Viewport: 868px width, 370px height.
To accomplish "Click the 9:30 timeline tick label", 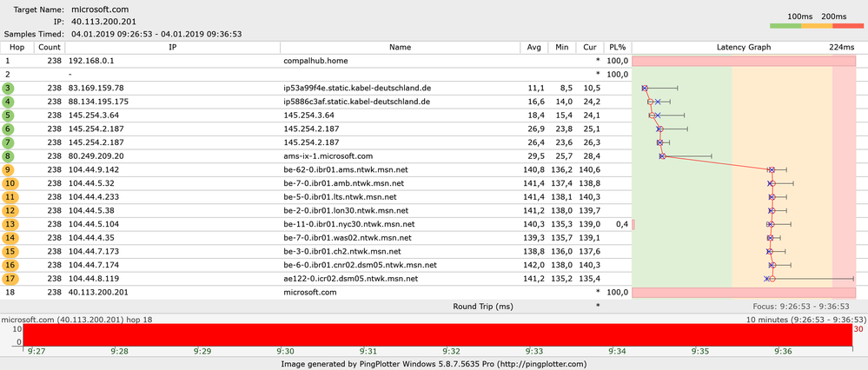I will point(285,351).
